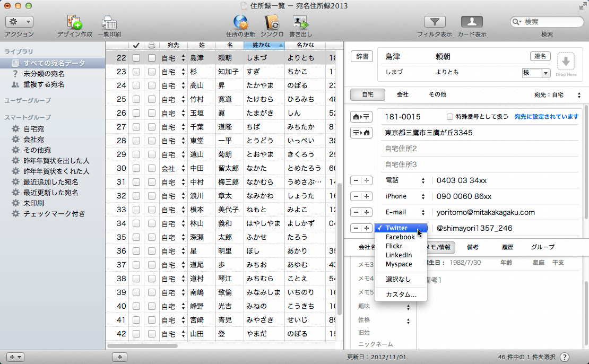The height and width of the screenshot is (364, 589).
Task: Open the 様 honorific combo box
Action: point(546,73)
